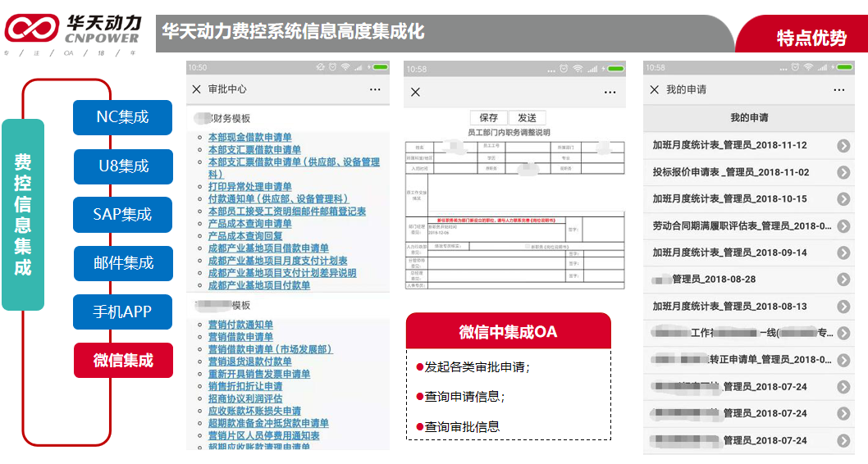Open 销售折扣折让申请 link
Image resolution: width=868 pixels, height=464 pixels.
245,387
